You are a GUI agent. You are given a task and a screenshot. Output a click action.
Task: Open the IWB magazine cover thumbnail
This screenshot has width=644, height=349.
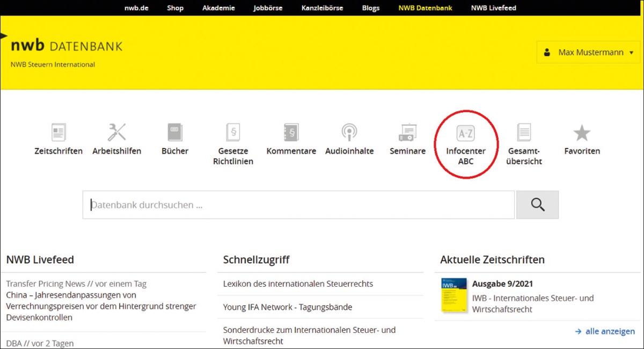coord(454,295)
